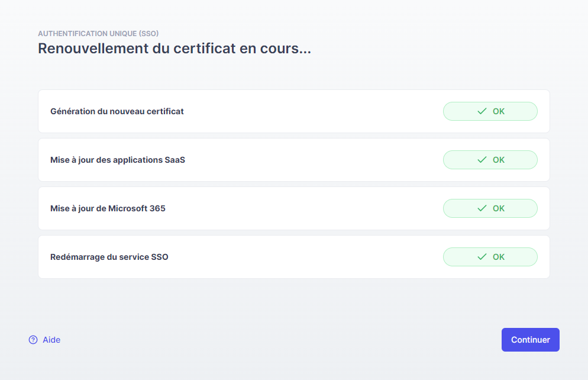Viewport: 588px width, 380px height.
Task: Click checkmark icon for certificate generation step
Action: click(482, 111)
